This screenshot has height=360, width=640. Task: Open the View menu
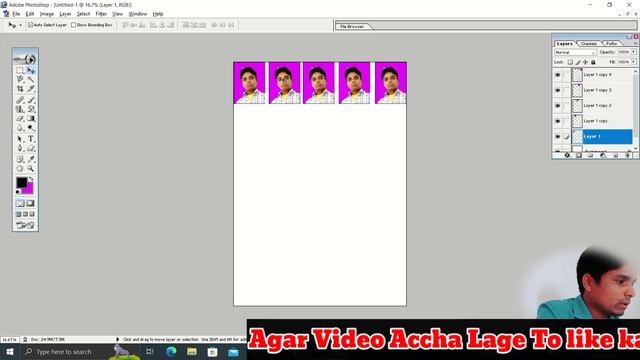click(118, 14)
